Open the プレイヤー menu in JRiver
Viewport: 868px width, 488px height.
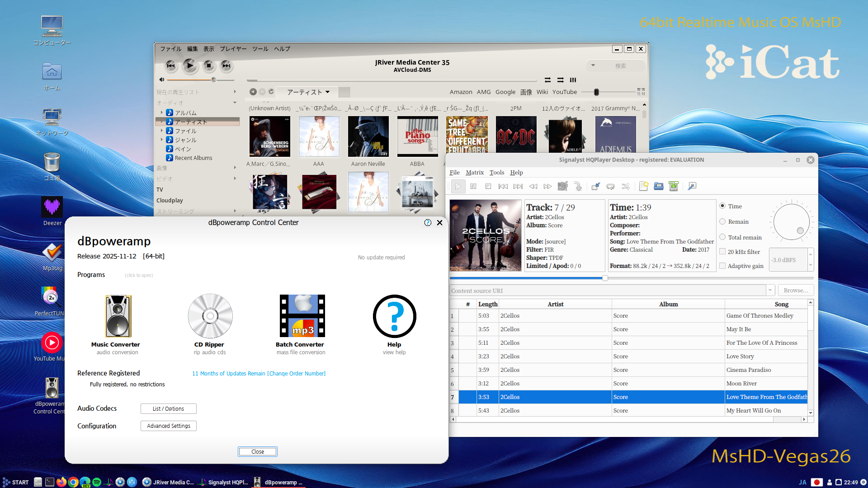tap(233, 49)
